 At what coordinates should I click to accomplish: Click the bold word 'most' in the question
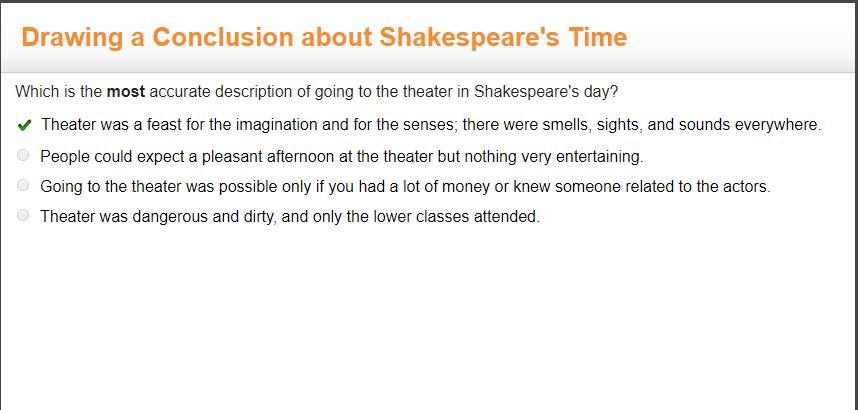point(126,91)
